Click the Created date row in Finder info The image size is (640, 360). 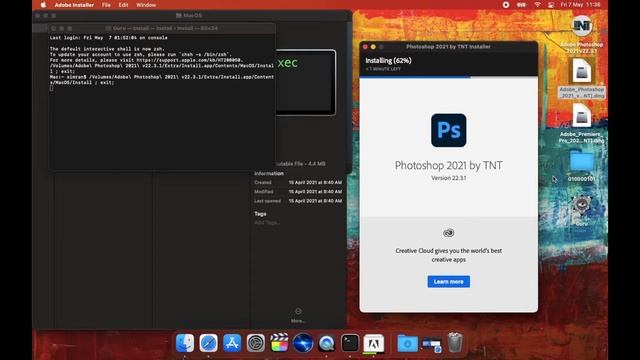tap(298, 182)
